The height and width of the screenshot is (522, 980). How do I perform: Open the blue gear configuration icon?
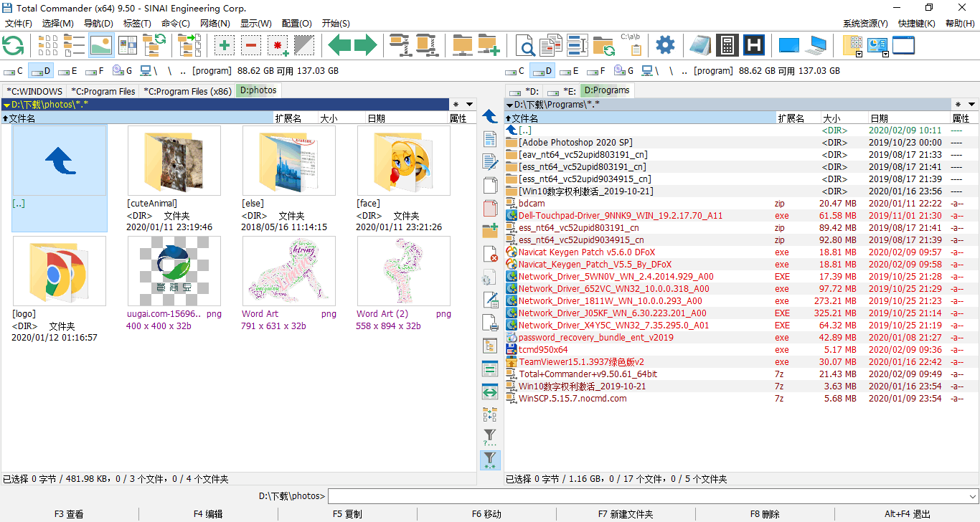pyautogui.click(x=665, y=45)
